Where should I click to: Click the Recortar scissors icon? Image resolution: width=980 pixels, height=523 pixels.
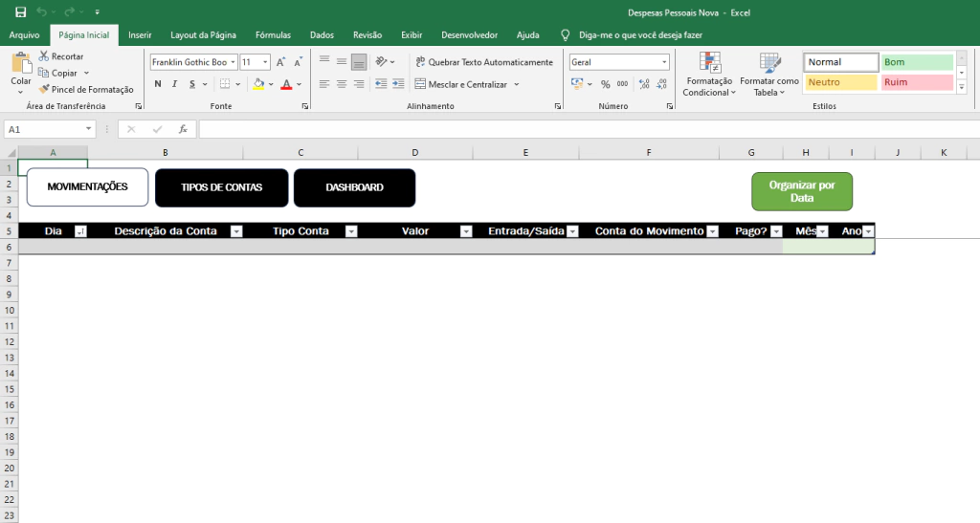[44, 56]
